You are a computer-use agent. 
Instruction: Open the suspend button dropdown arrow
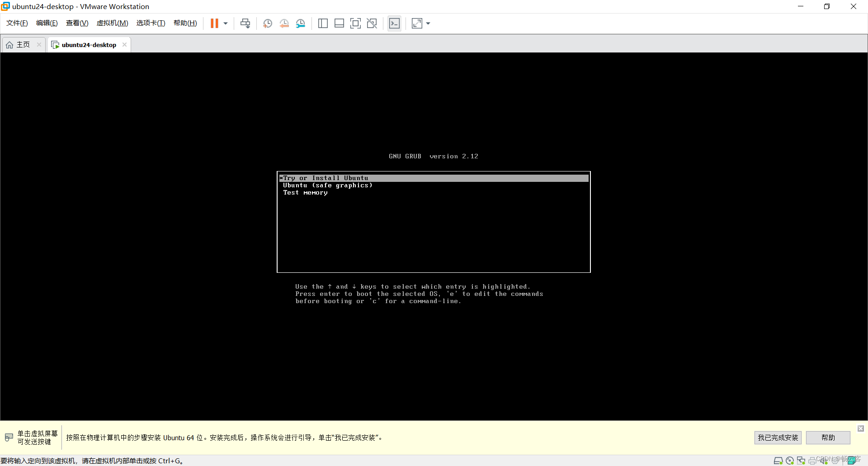225,23
